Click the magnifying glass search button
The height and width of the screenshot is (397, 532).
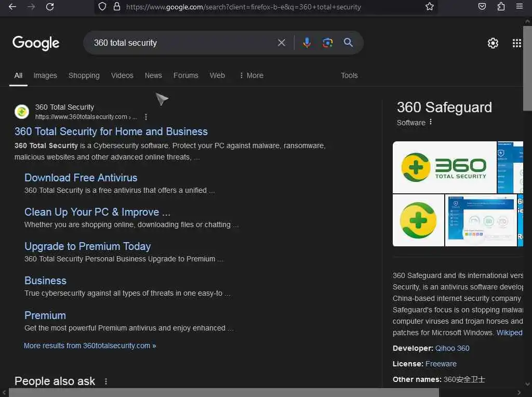point(348,43)
